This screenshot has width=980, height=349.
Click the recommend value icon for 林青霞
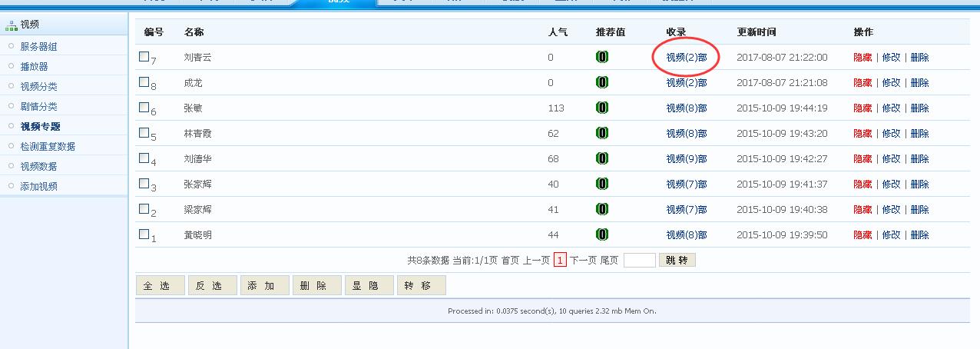coord(602,133)
